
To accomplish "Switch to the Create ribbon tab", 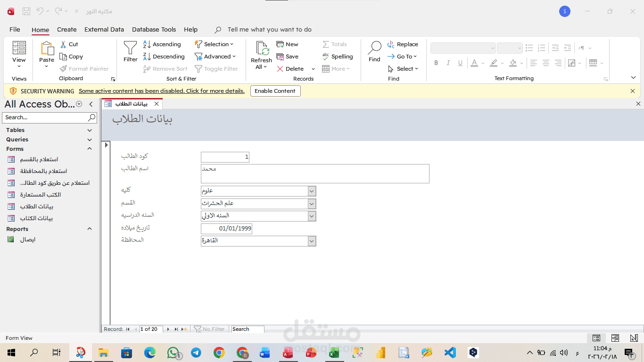I will 67,29.
